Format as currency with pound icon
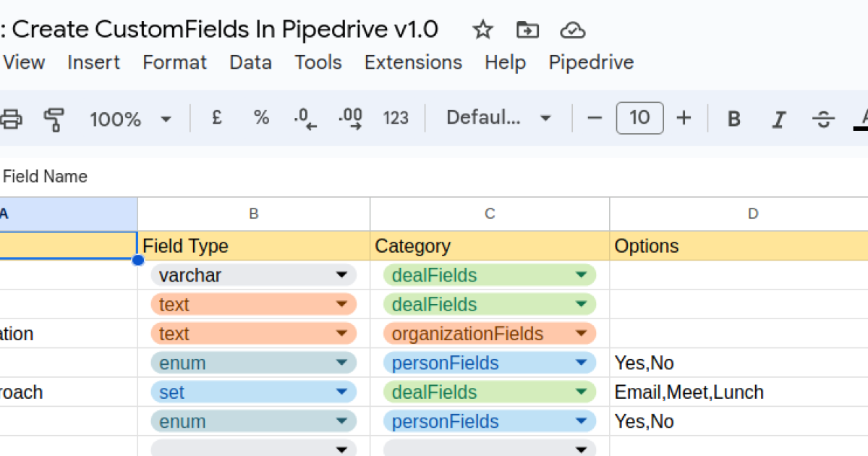This screenshot has height=456, width=868. (216, 118)
